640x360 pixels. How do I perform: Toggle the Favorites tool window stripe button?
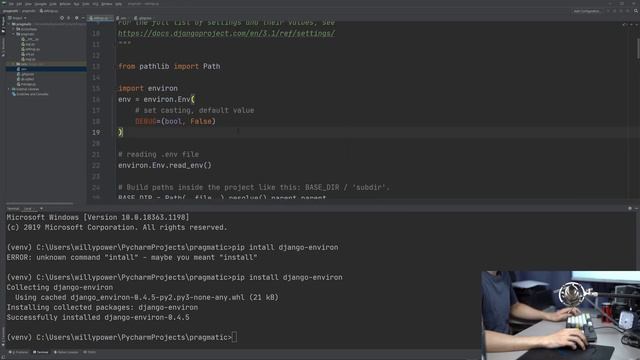pyautogui.click(x=3, y=336)
